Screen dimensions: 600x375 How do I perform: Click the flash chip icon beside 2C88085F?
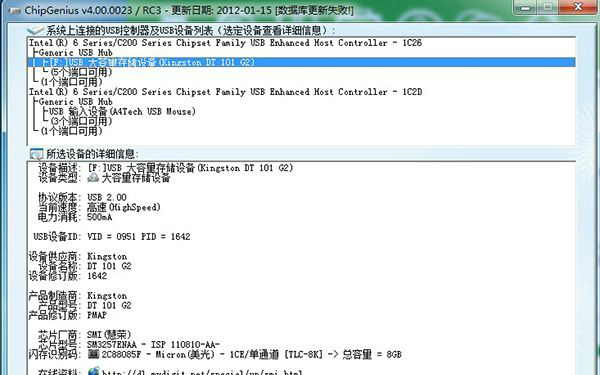tap(93, 354)
